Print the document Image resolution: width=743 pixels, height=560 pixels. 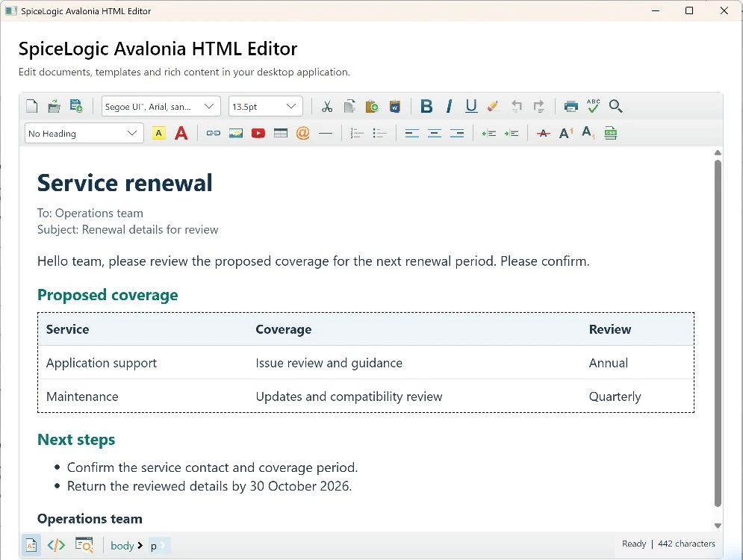pyautogui.click(x=571, y=106)
